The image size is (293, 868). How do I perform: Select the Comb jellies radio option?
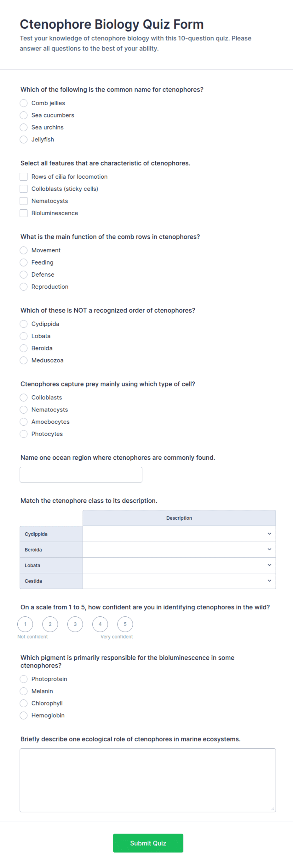[24, 103]
